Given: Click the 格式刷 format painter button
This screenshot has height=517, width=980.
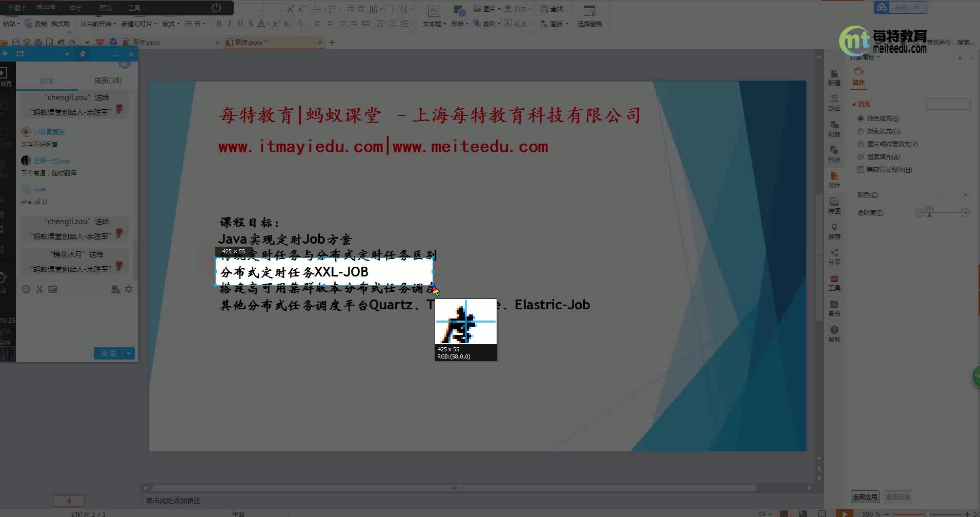Looking at the screenshot, I should click(x=60, y=24).
